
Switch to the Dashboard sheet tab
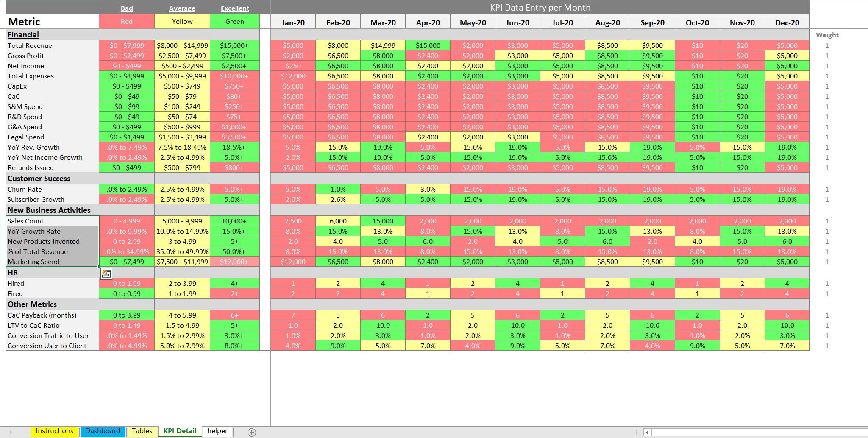coord(103,431)
